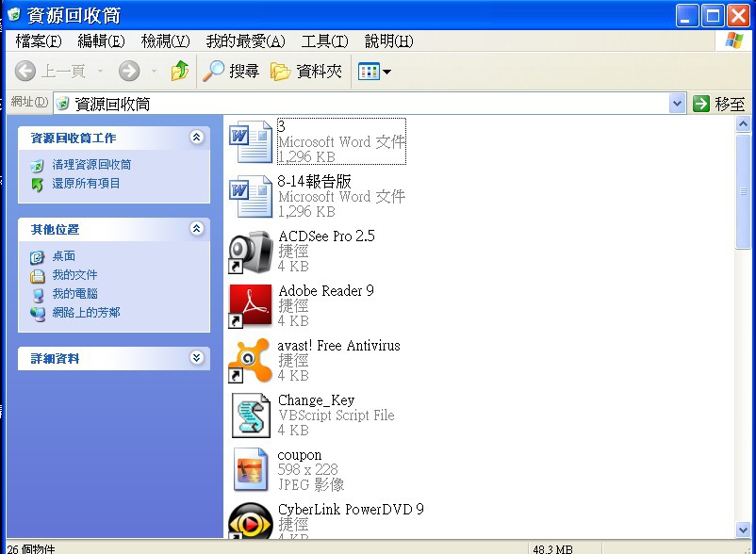Open Back button history dropdown arrow
This screenshot has height=554, width=756.
tap(100, 72)
